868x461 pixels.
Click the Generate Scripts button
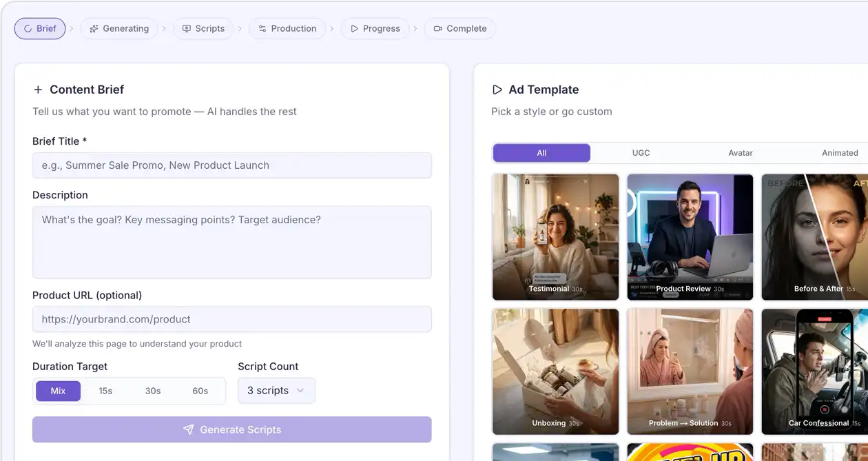[x=232, y=429]
